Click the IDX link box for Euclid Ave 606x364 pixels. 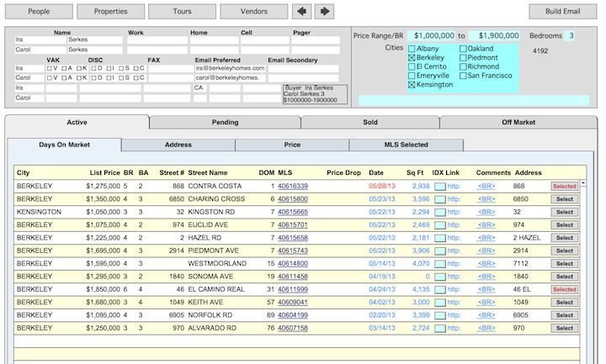tap(439, 225)
